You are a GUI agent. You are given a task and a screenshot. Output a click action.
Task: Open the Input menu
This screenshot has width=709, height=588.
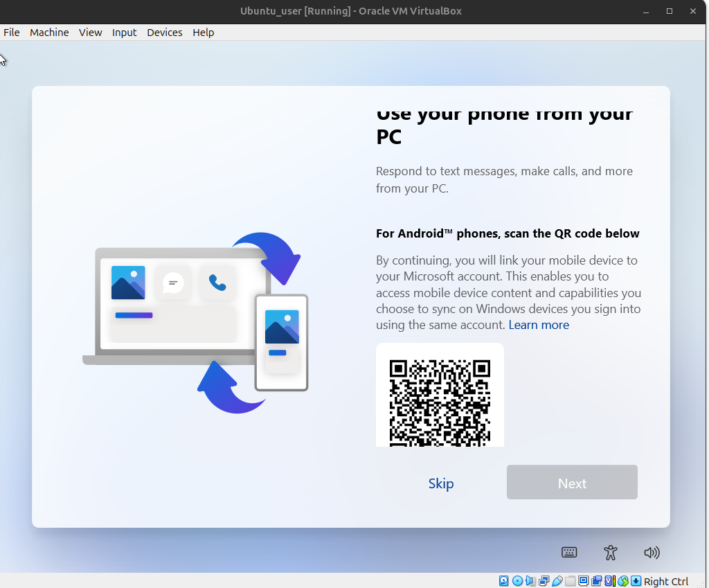pyautogui.click(x=125, y=33)
